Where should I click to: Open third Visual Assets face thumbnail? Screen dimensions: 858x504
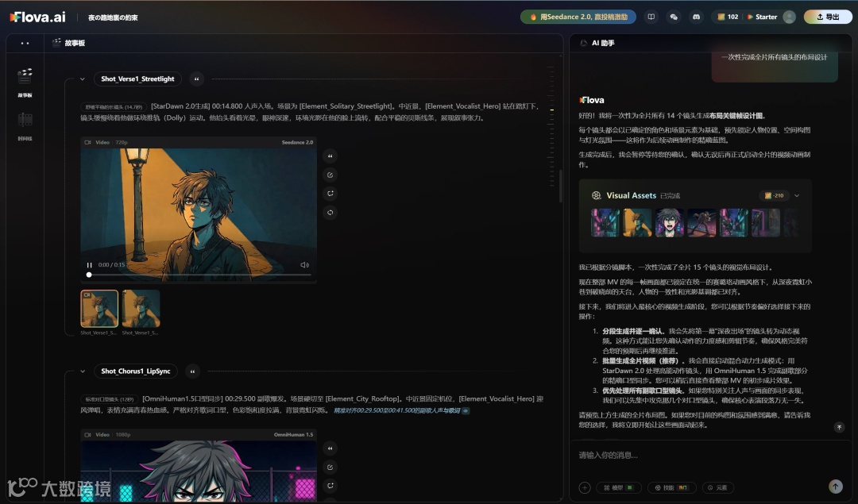669,222
